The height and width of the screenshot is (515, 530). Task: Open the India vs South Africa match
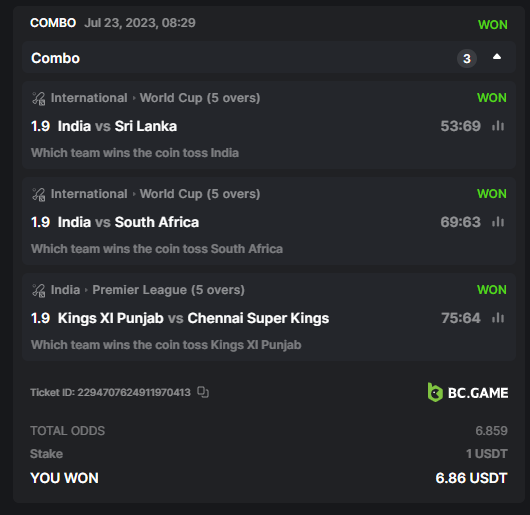tap(128, 222)
